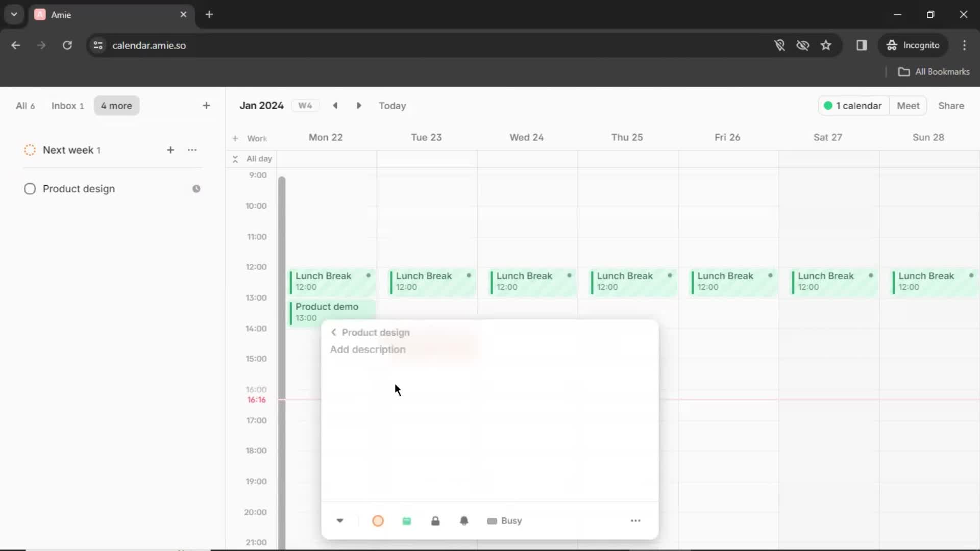Change the Busy availability setting
Screen dimensions: 980x551
coord(504,521)
